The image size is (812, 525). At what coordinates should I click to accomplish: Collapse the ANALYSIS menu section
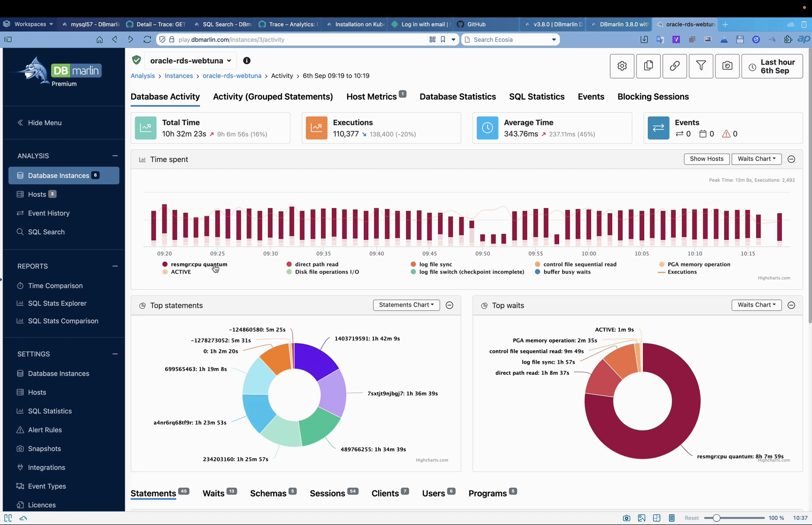pyautogui.click(x=115, y=156)
